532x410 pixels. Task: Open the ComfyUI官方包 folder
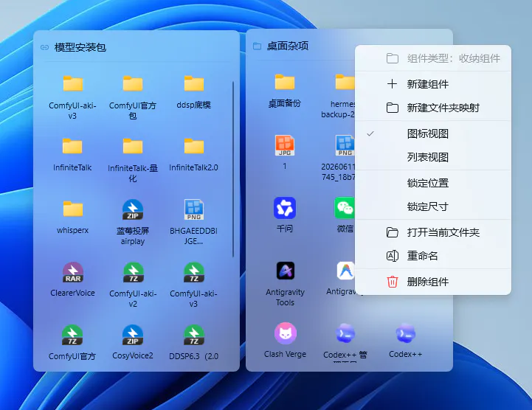tap(133, 84)
